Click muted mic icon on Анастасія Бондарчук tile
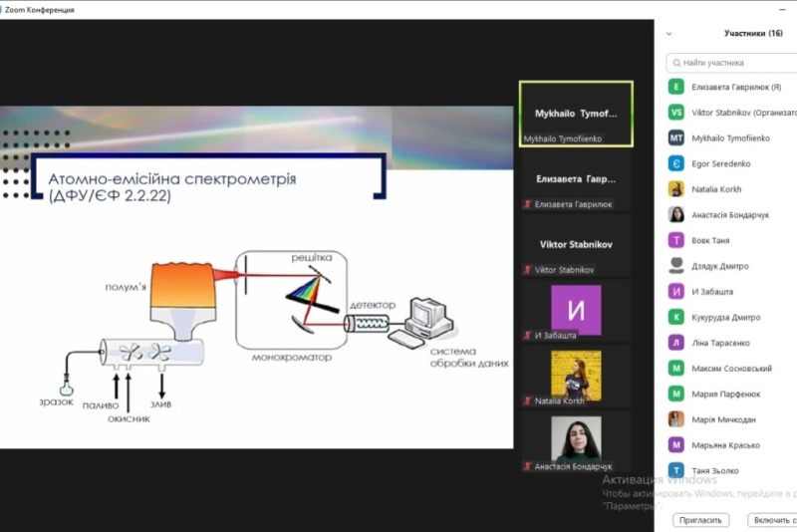The image size is (797, 532). [x=528, y=466]
